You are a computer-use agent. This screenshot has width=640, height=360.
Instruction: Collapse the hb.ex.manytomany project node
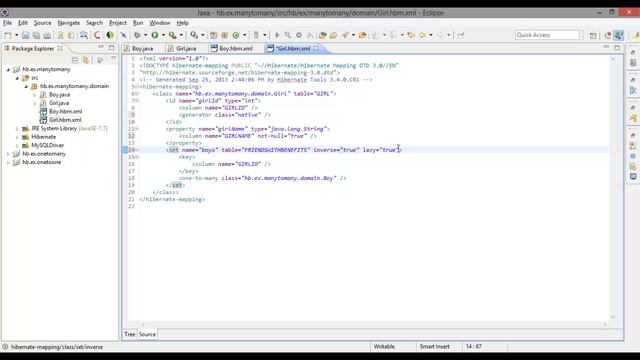[x=8, y=70]
